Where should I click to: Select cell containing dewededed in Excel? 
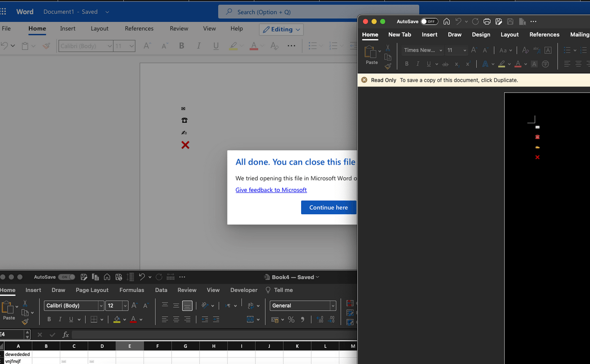(x=18, y=354)
